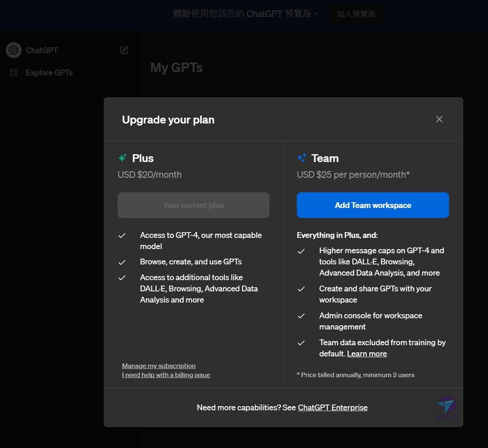The image size is (488, 448).
Task: Click checkmark beside Create and share GPTs
Action: click(x=301, y=289)
